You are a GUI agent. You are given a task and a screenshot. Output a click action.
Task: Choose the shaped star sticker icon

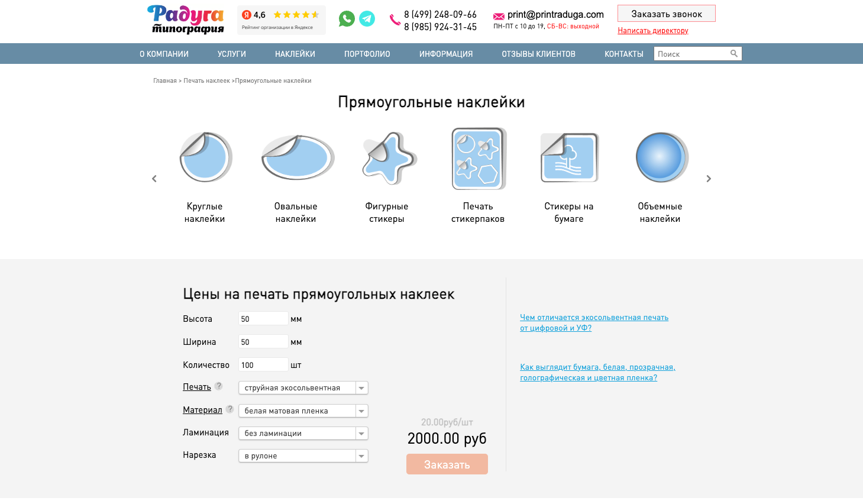(x=389, y=157)
